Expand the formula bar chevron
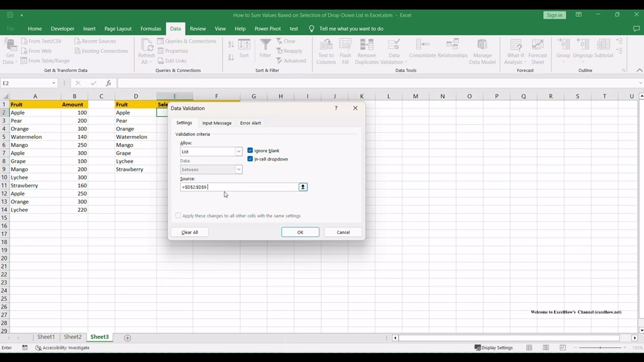This screenshot has width=644, height=362. click(x=640, y=83)
